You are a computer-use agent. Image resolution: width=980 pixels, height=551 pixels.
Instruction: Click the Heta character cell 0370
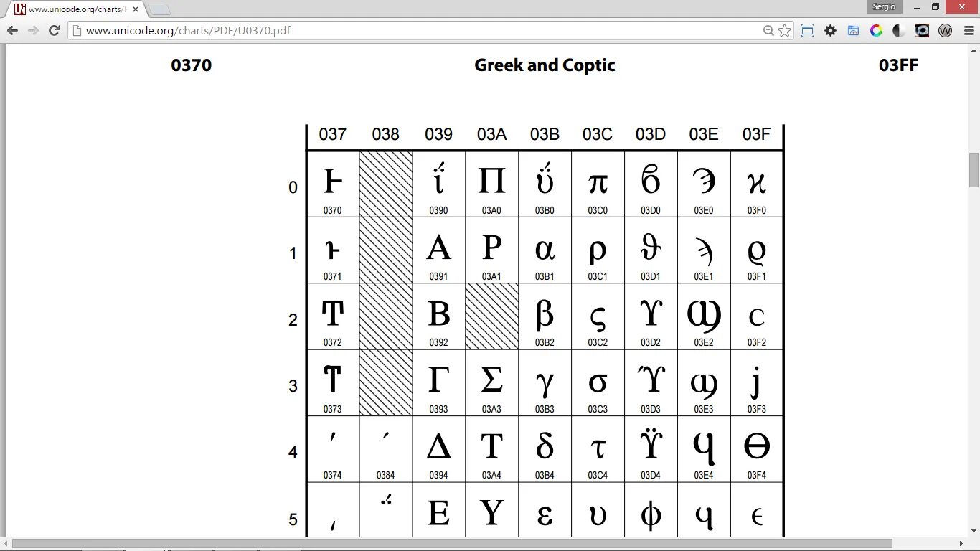point(333,184)
